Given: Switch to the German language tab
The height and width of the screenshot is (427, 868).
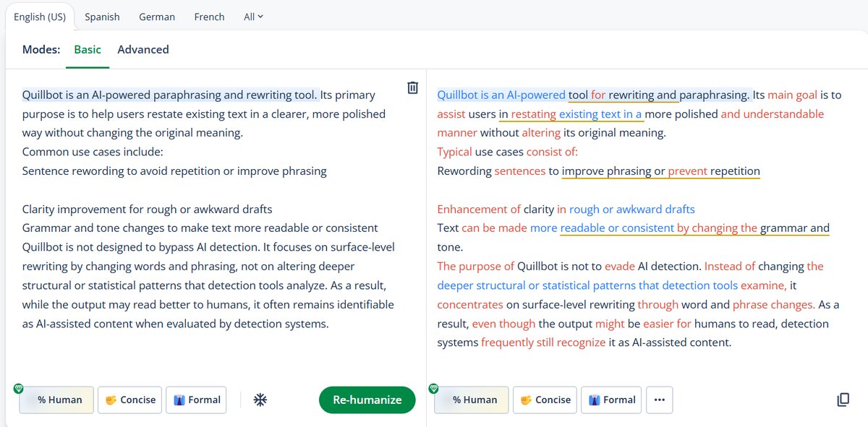Looking at the screenshot, I should 157,17.
